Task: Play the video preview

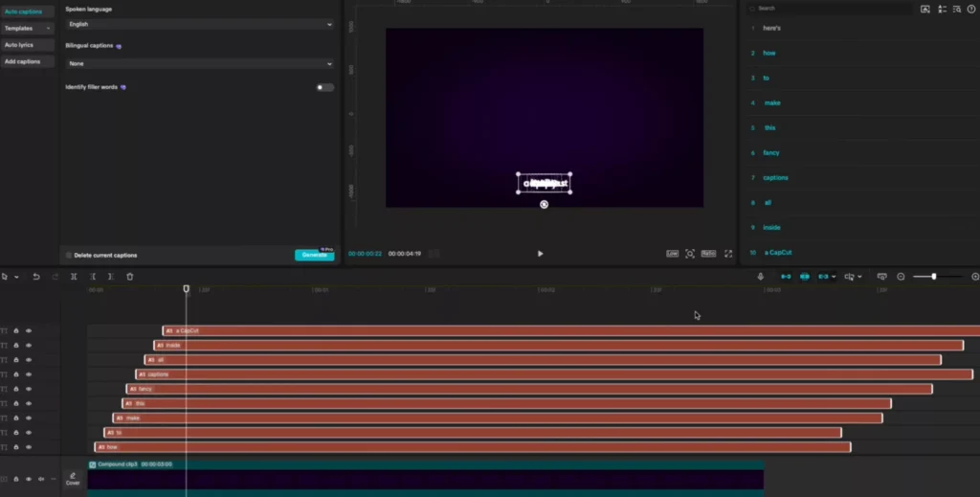Action: click(x=540, y=254)
